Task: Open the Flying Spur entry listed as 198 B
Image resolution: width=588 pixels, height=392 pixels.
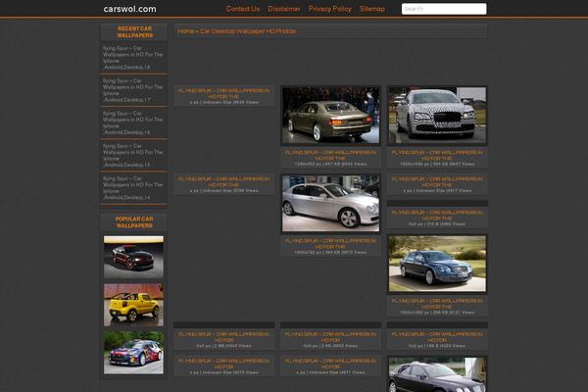Action: (437, 337)
